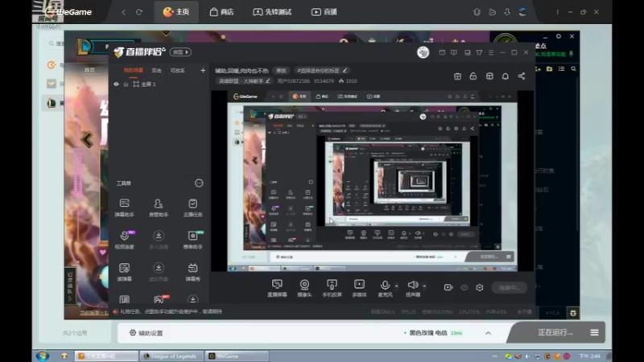
Task: Click the 修改 title edit button
Action: click(x=281, y=71)
